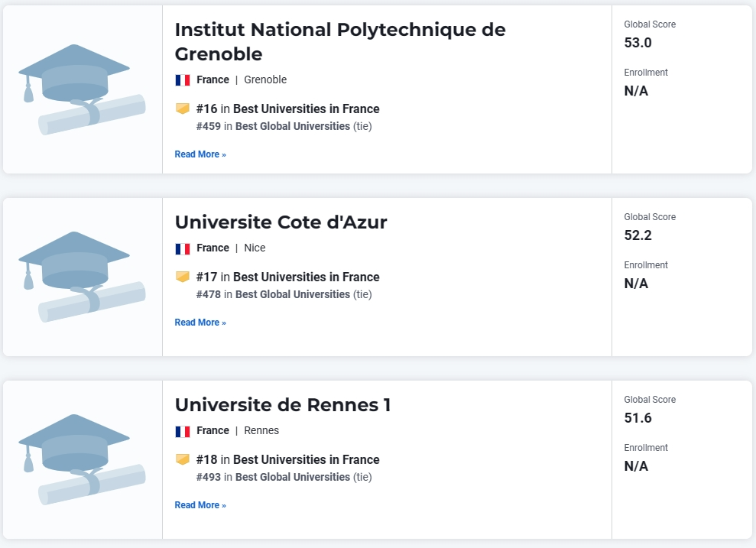Viewport: 756px width, 548px height.
Task: Click the #18 ranking badge icon
Action: [183, 460]
